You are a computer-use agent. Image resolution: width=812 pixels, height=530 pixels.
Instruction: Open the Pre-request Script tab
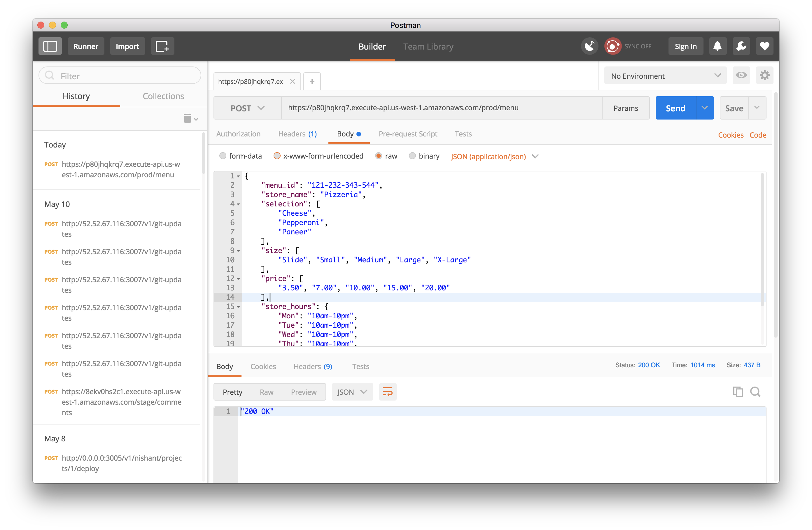pyautogui.click(x=408, y=134)
